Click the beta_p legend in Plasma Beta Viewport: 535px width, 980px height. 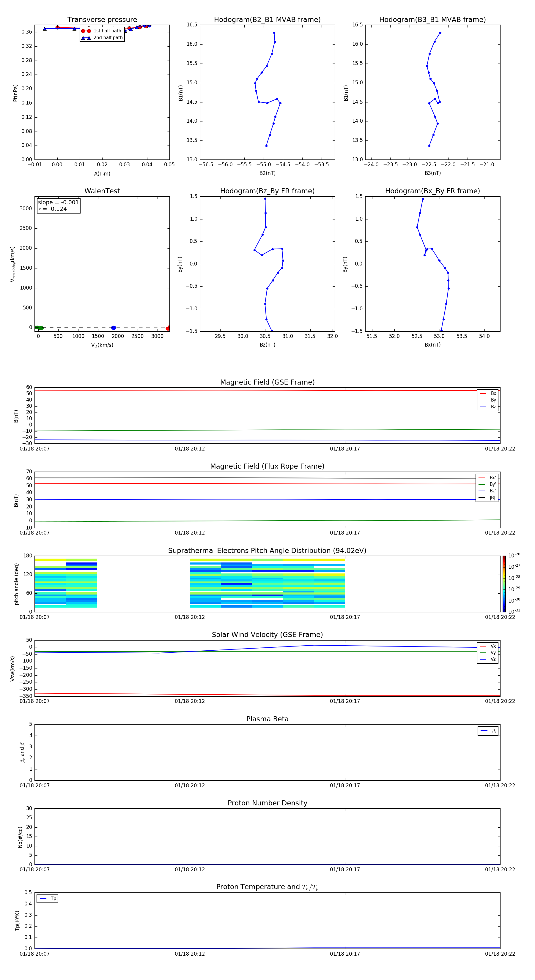click(488, 731)
